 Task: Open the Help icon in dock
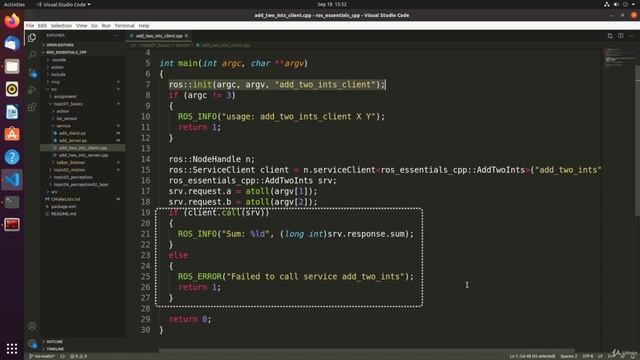pos(12,157)
